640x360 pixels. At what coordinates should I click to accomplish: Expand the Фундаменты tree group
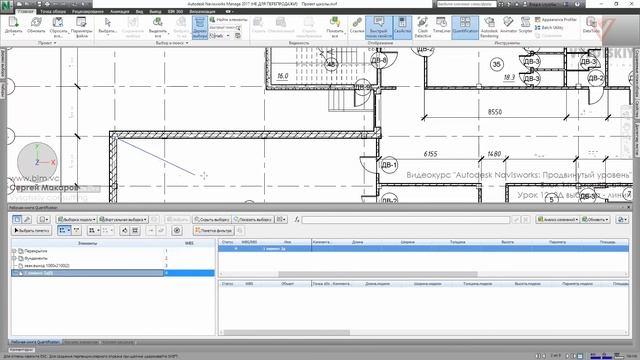pos(14,258)
